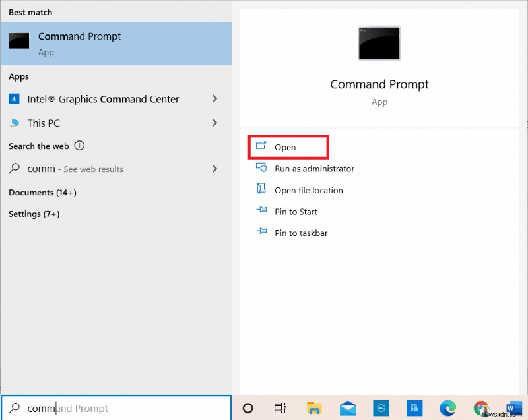The width and height of the screenshot is (528, 420).
Task: Open the Mail app from the taskbar
Action: point(348,408)
